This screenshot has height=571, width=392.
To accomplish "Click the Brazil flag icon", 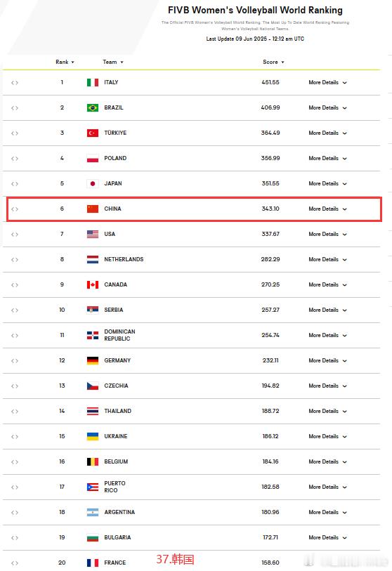I will [x=93, y=107].
